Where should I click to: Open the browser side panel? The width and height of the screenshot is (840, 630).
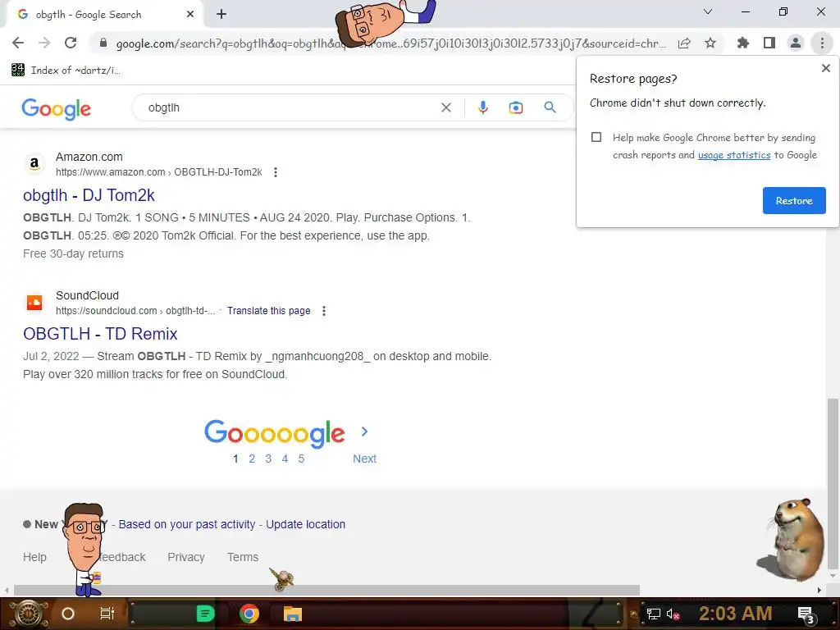click(x=769, y=43)
